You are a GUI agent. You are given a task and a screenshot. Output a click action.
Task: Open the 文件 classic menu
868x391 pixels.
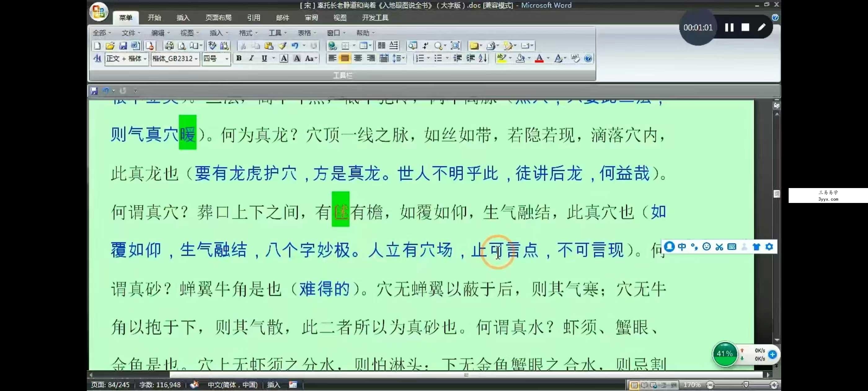pyautogui.click(x=131, y=33)
